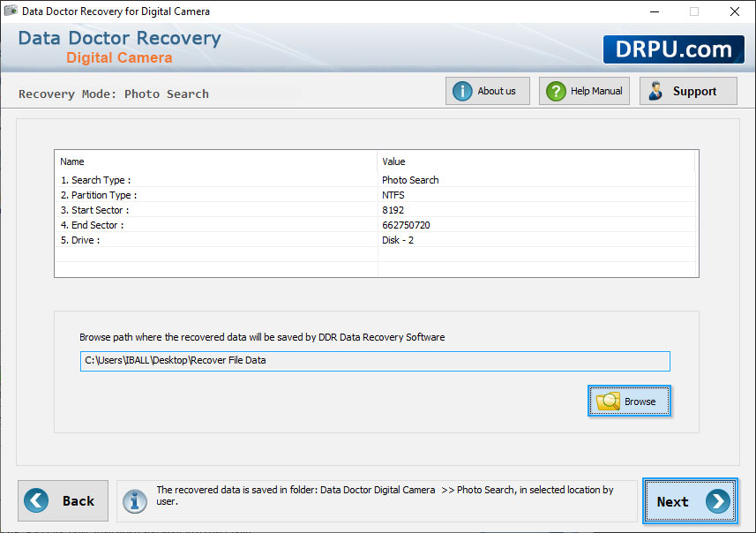Click the 'Browse path where the recovered data' label
Viewport: 756px width, 533px height.
(x=262, y=337)
